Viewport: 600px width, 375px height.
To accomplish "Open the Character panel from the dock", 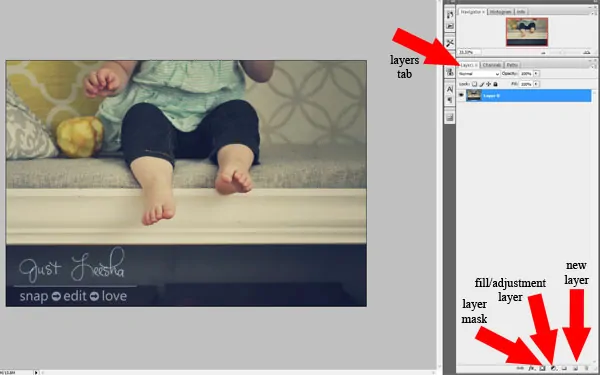I will (x=450, y=89).
